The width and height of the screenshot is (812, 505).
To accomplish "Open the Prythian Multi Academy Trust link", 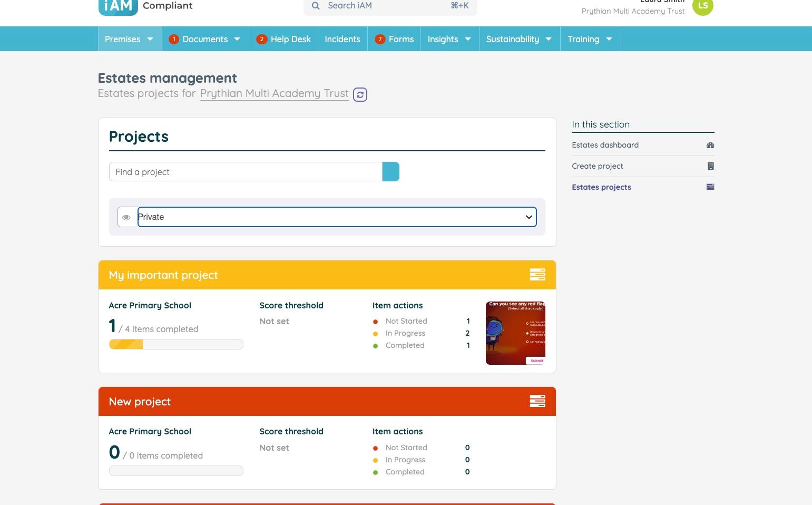I will (x=275, y=94).
